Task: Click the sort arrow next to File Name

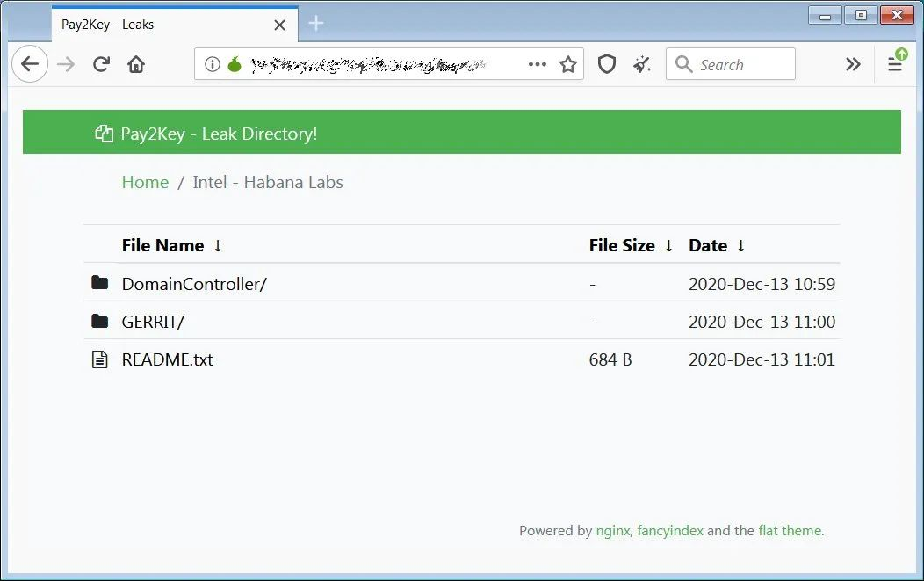Action: [218, 245]
